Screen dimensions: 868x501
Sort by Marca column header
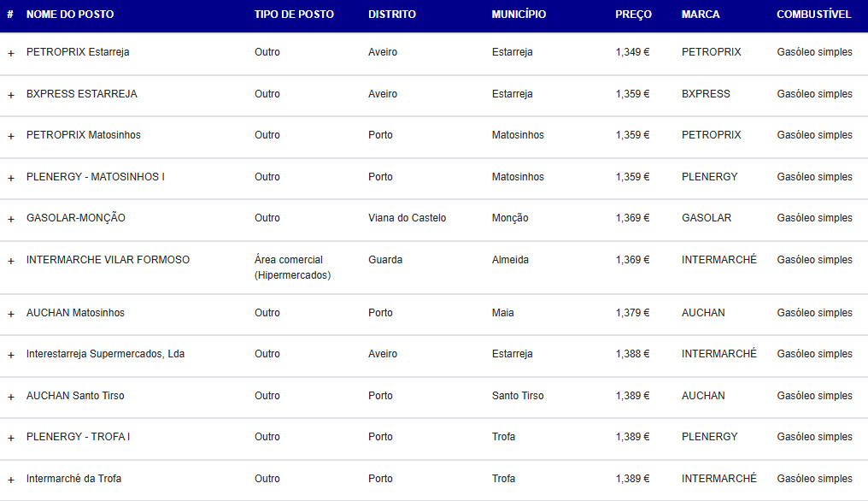701,15
